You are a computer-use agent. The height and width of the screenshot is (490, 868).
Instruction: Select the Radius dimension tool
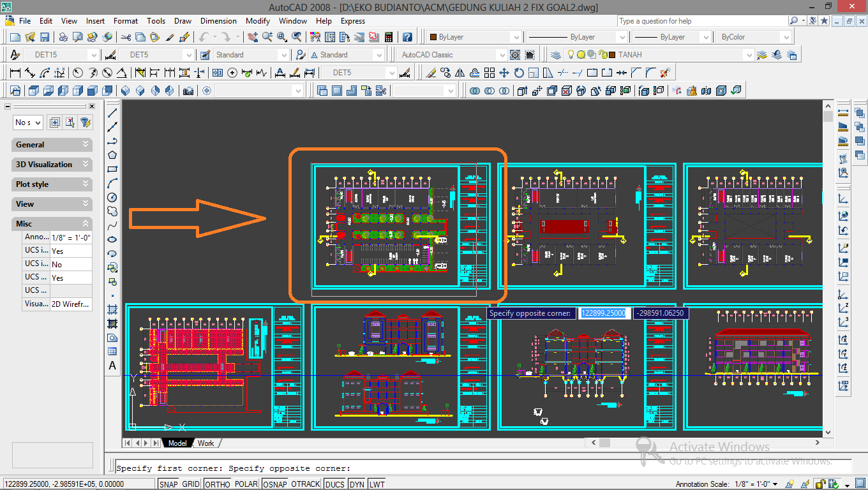tap(78, 73)
